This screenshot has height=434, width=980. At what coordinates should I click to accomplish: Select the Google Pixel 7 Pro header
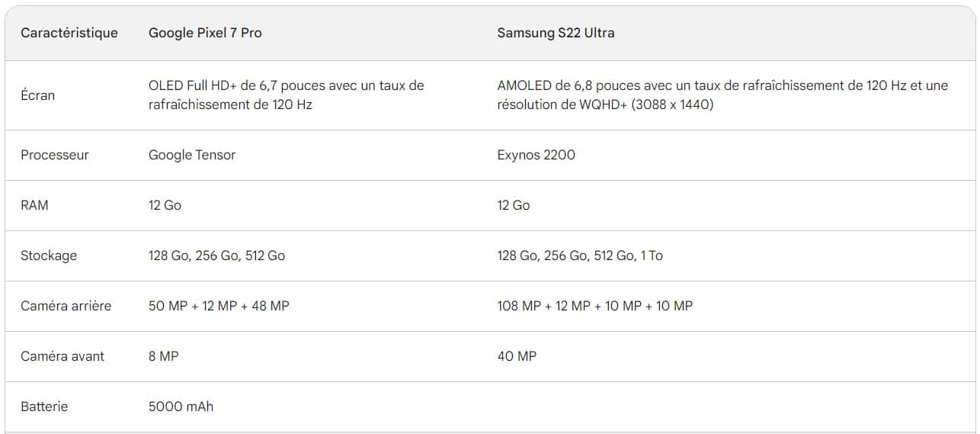coord(205,33)
